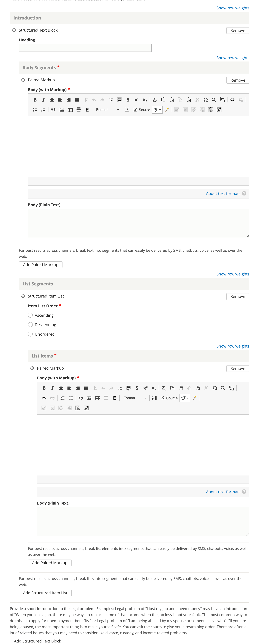The width and height of the screenshot is (277, 644).
Task: Show row weights above List items header
Action: [x=233, y=346]
